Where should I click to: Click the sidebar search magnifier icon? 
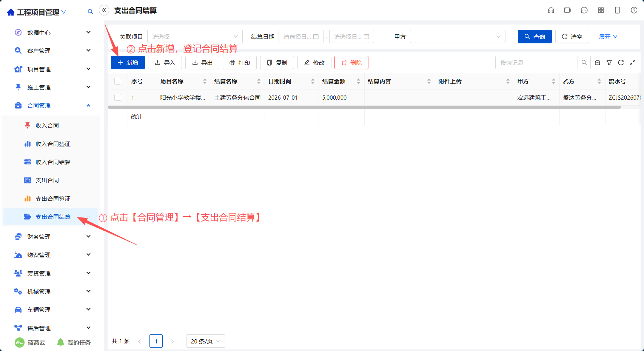(91, 12)
